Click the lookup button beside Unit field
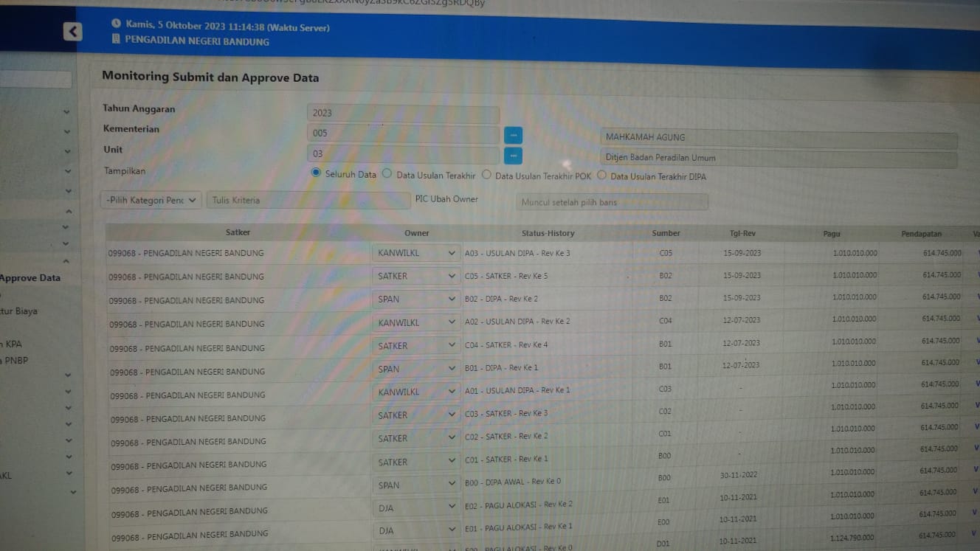Image resolution: width=980 pixels, height=551 pixels. (513, 156)
